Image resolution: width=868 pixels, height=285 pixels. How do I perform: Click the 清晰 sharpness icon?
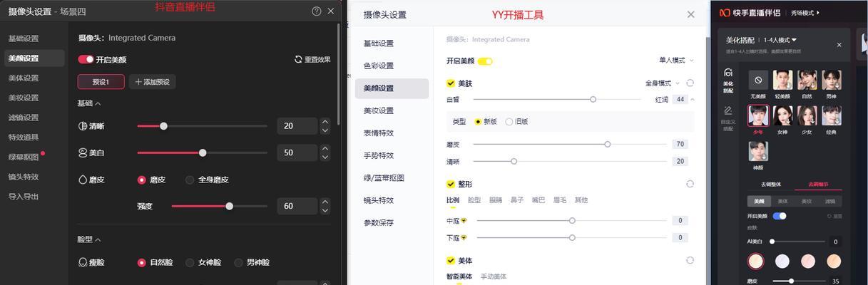(83, 126)
